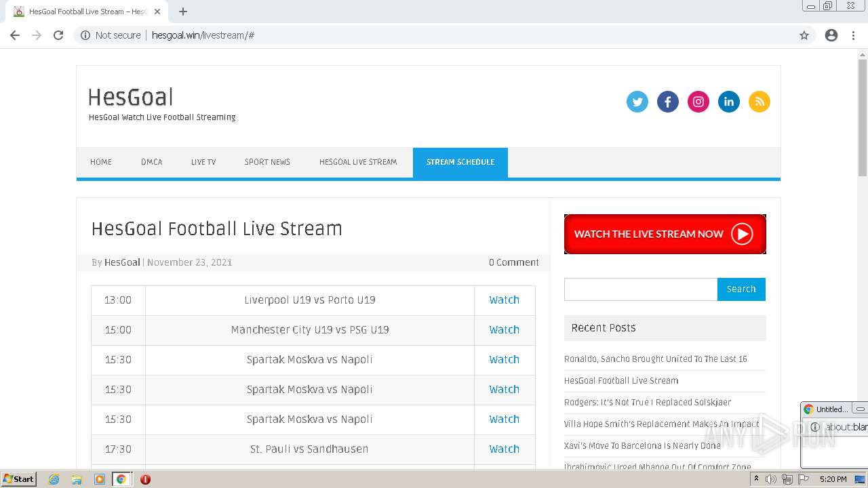Watch Liverpool U19 vs Porto U19
The height and width of the screenshot is (488, 868).
tap(504, 300)
